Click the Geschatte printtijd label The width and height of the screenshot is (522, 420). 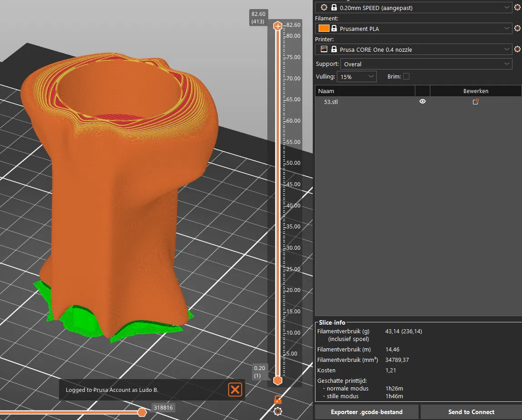pos(342,380)
